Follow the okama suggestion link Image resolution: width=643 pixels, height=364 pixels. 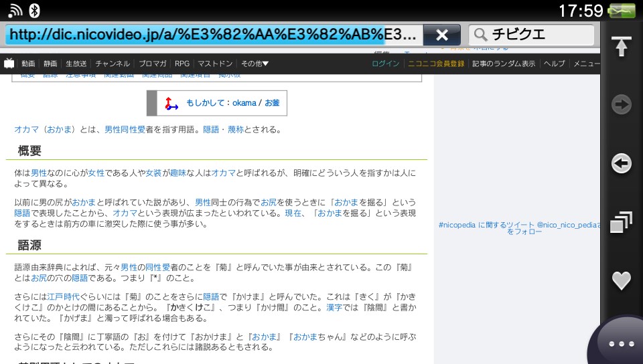[x=244, y=103]
